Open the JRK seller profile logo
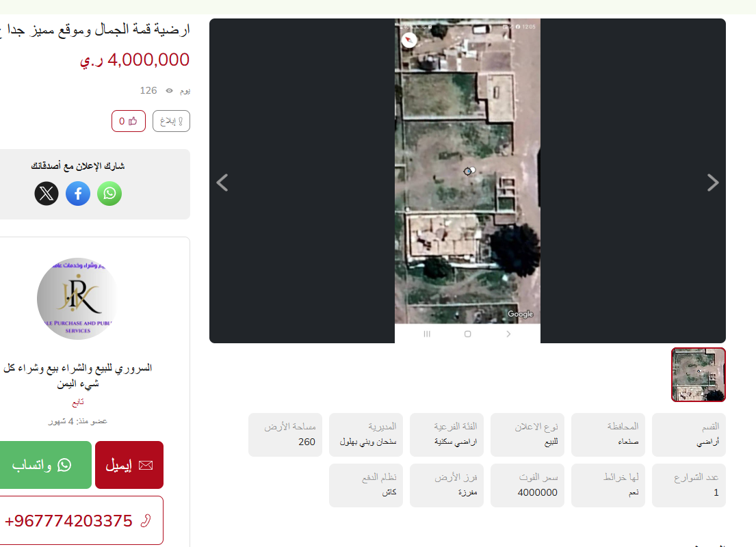Viewport: 756px width, 547px height. tap(78, 299)
